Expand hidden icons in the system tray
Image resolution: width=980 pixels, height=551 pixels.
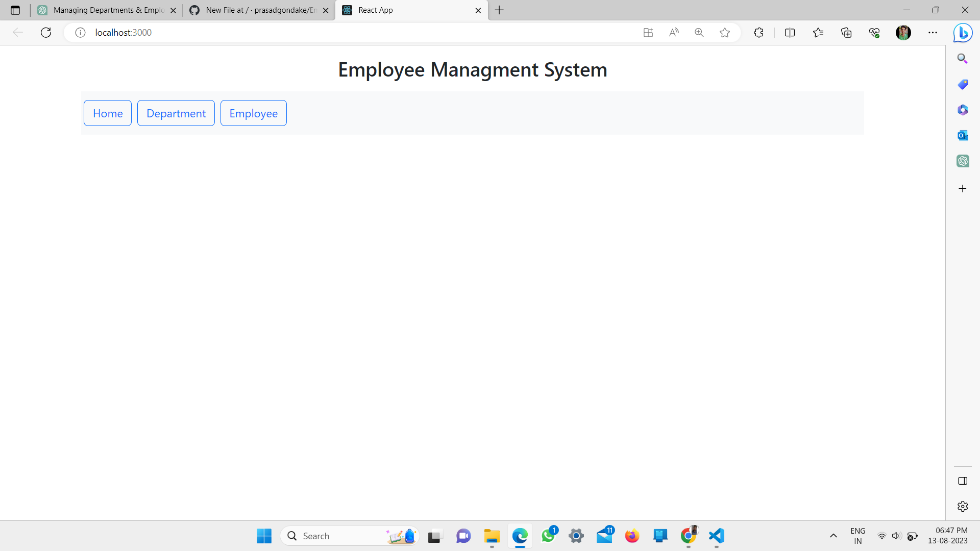click(x=833, y=536)
